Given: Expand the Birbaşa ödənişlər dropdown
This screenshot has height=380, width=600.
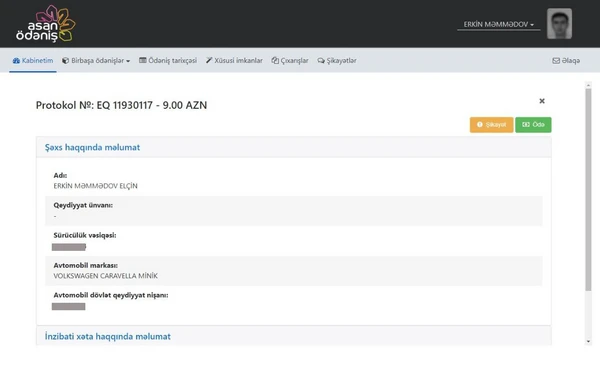Looking at the screenshot, I should [96, 60].
